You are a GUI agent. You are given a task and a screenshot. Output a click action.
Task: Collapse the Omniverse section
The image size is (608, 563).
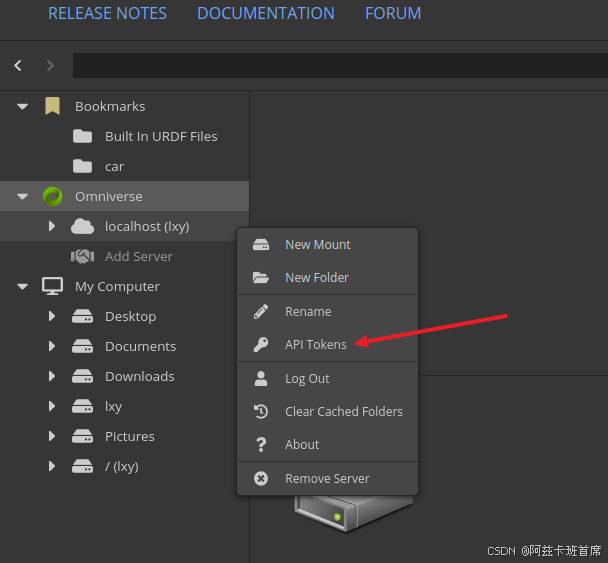pos(22,196)
